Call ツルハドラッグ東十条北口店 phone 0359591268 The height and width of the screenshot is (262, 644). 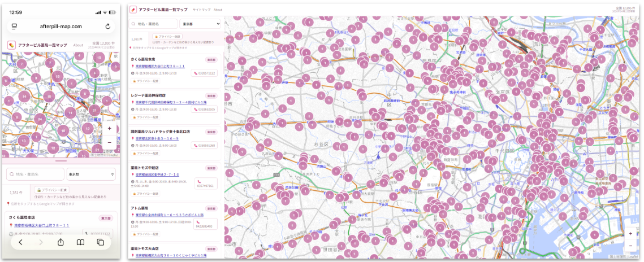(x=204, y=146)
